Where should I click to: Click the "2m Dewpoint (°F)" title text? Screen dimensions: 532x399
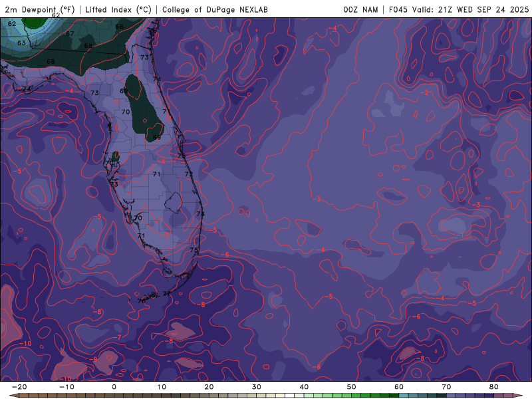pos(40,9)
